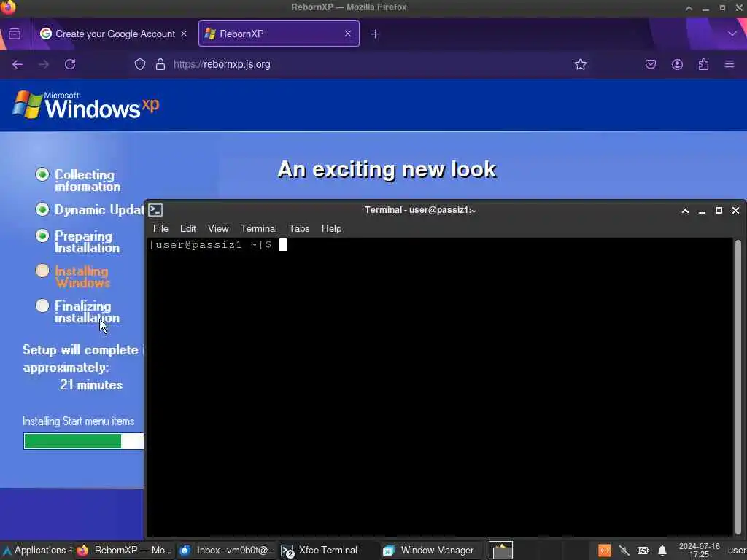Open the notifications bell icon
Screen dimensions: 747x560
tap(662, 551)
